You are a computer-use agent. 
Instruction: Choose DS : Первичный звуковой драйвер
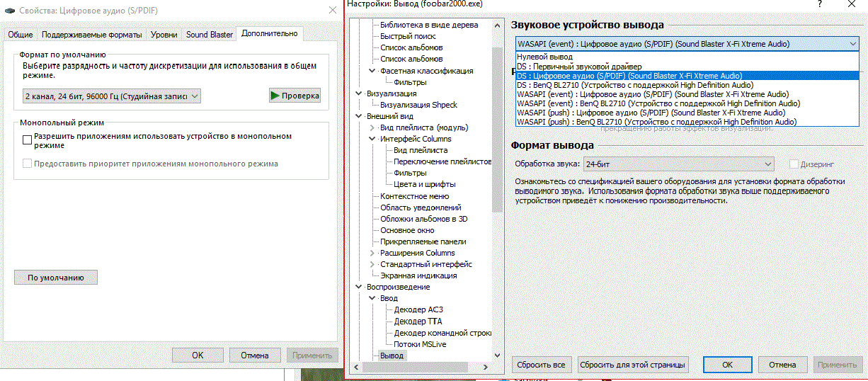pos(687,66)
